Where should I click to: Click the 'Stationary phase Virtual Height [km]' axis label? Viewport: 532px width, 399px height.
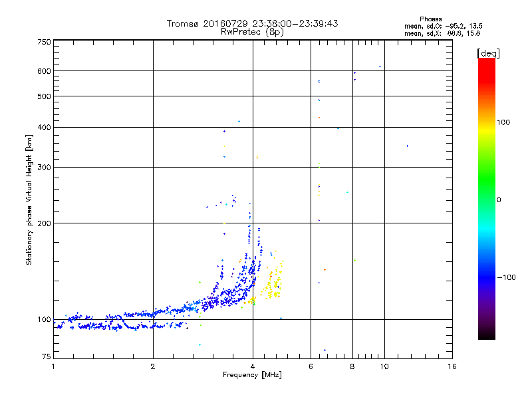click(x=29, y=199)
